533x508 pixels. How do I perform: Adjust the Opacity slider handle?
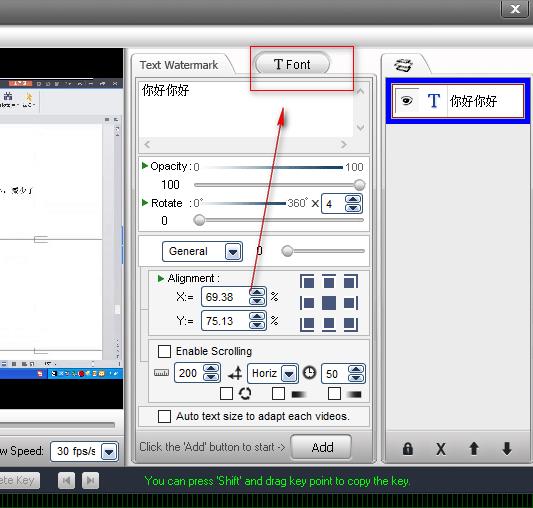click(359, 185)
